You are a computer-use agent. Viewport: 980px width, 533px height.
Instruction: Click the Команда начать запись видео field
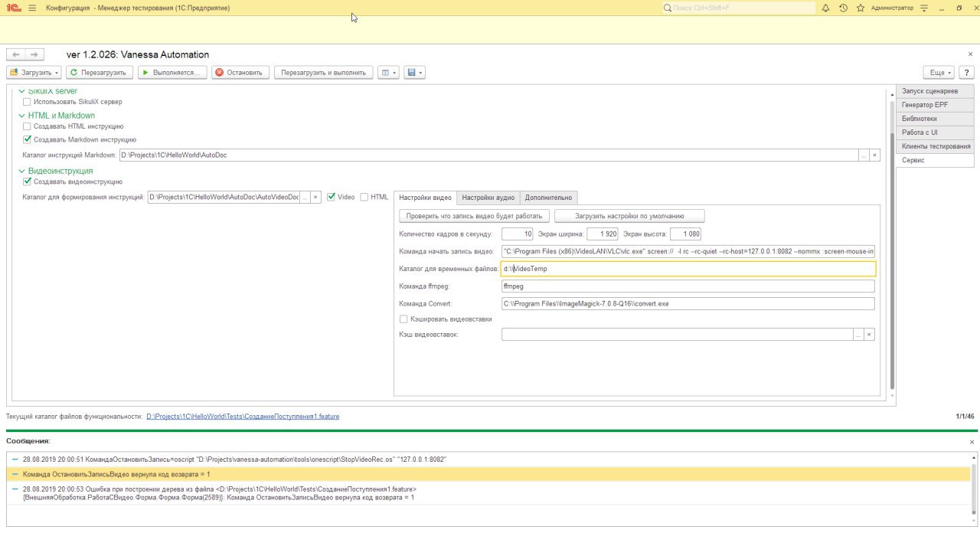pos(688,251)
